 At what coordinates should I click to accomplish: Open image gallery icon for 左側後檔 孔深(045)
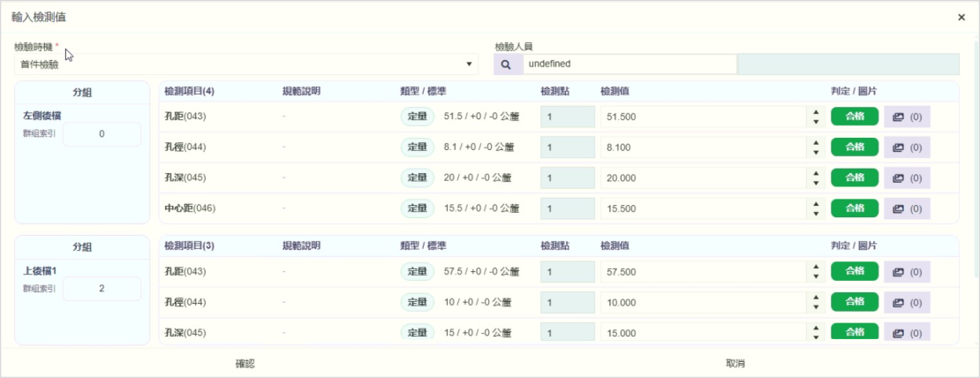[907, 178]
